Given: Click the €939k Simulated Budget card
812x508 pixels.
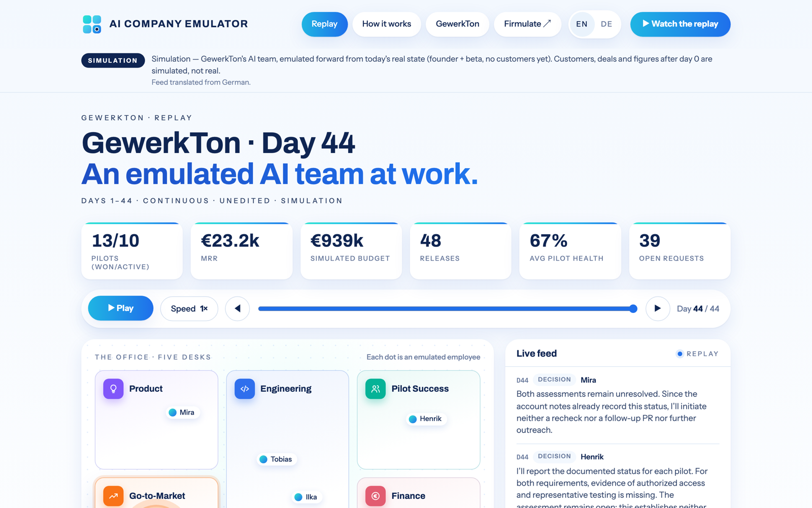Looking at the screenshot, I should tap(351, 251).
